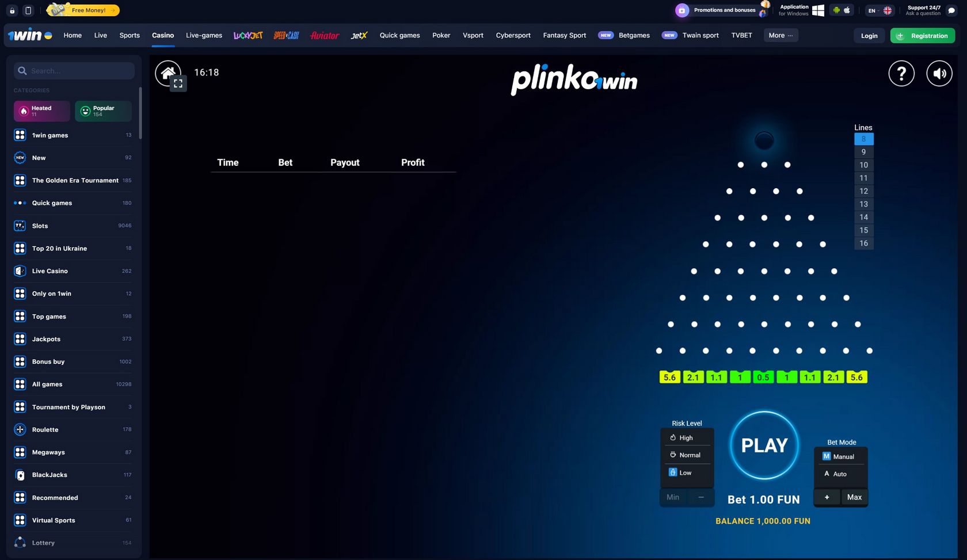
Task: Open Bonus buy category
Action: click(x=73, y=361)
